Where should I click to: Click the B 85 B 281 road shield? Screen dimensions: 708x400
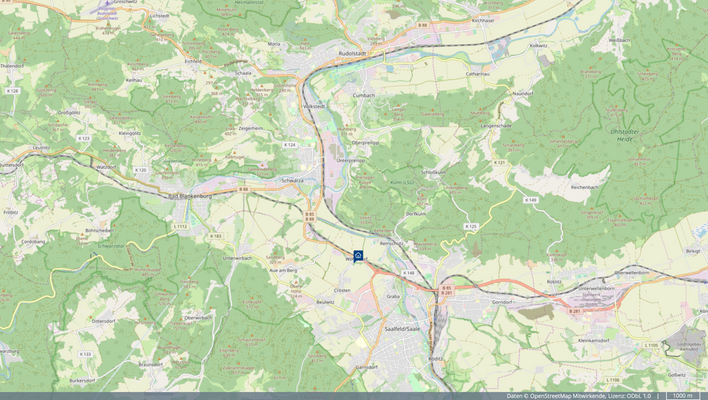pyautogui.click(x=447, y=290)
